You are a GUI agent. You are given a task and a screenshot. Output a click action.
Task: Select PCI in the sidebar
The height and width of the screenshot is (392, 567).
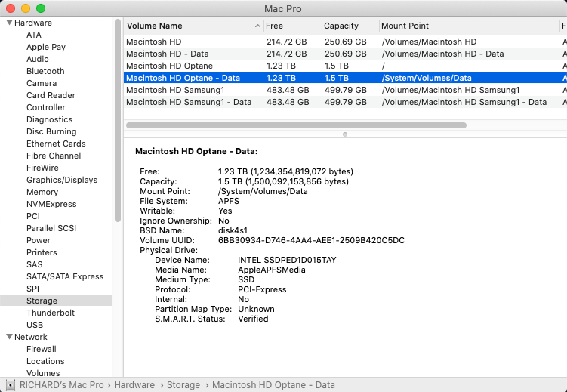pyautogui.click(x=33, y=216)
